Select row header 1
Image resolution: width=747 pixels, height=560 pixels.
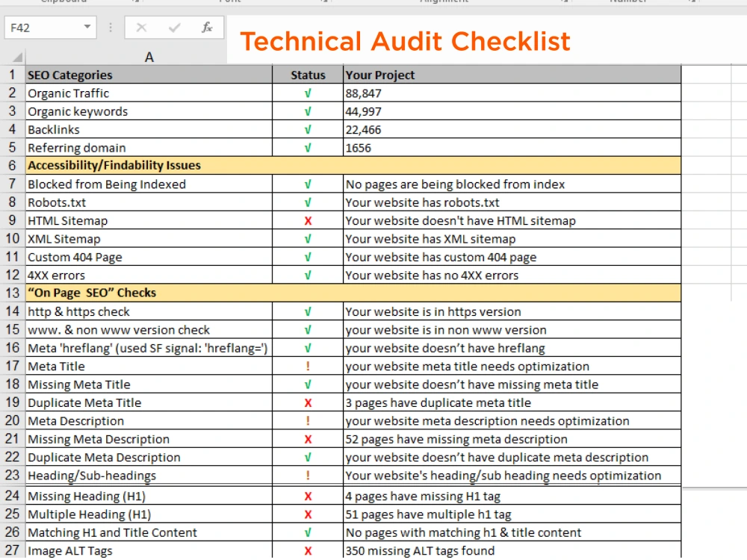(13, 75)
